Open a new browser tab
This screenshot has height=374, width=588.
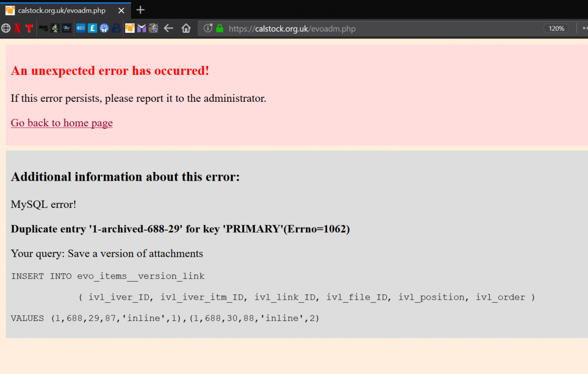point(140,10)
